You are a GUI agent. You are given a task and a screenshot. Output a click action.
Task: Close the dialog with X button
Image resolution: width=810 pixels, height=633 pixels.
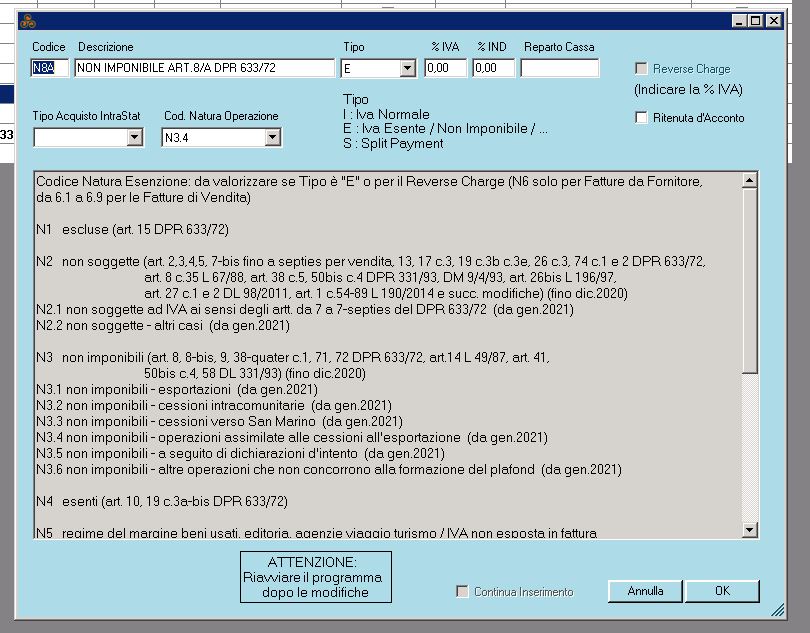click(x=775, y=21)
